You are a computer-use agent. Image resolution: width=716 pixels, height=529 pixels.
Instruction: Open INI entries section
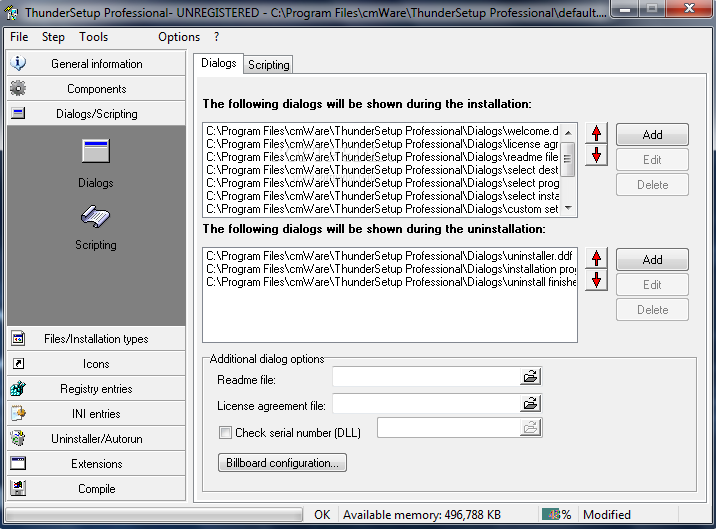click(96, 413)
